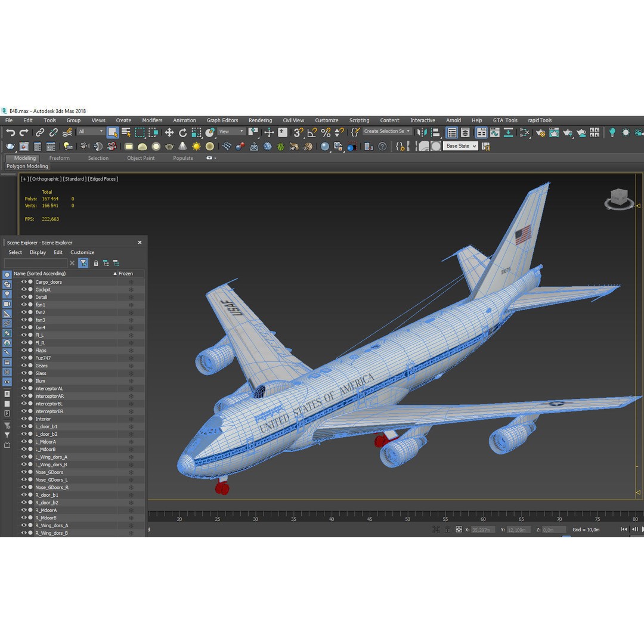Screen dimensions: 644x644
Task: Open the Edged Faces shading menu
Action: click(x=103, y=179)
